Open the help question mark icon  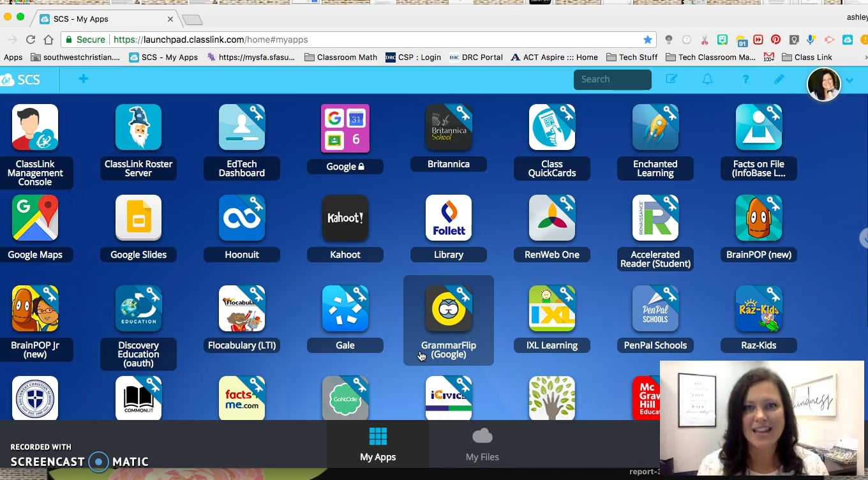click(745, 79)
